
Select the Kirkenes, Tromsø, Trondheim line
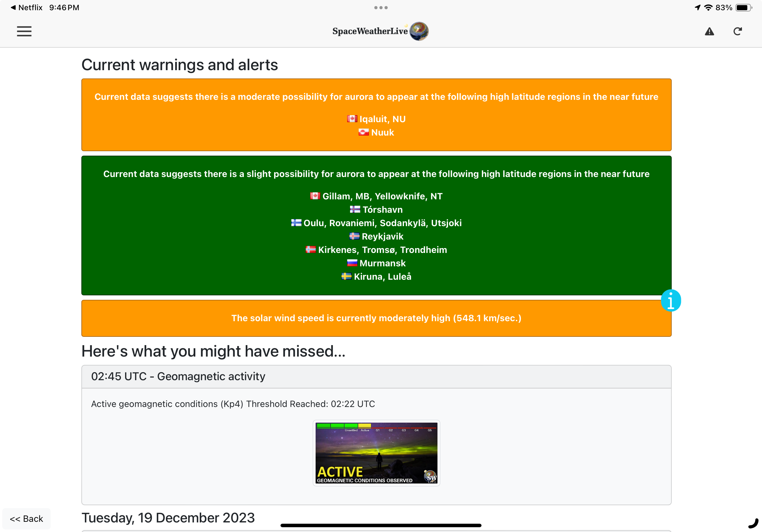[382, 250]
